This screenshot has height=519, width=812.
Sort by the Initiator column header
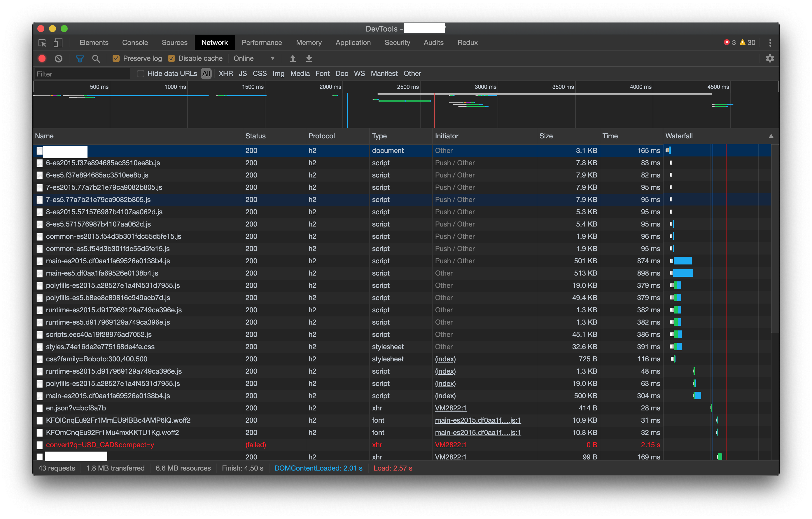point(484,136)
